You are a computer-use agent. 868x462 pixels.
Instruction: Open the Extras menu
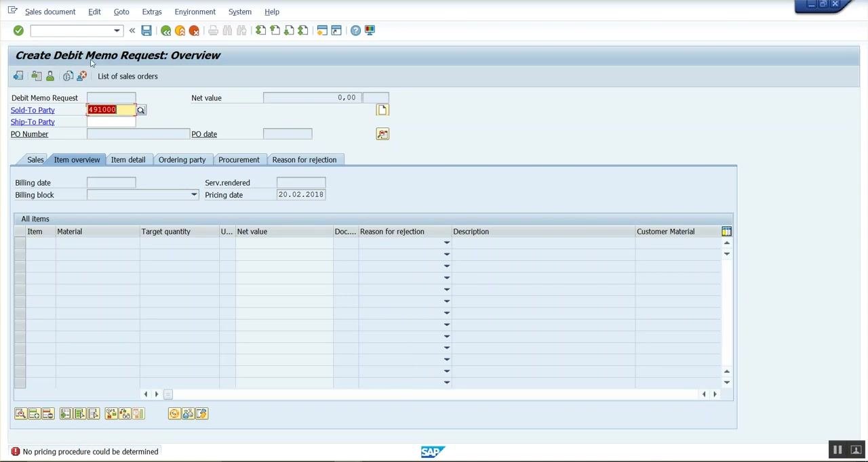[152, 12]
